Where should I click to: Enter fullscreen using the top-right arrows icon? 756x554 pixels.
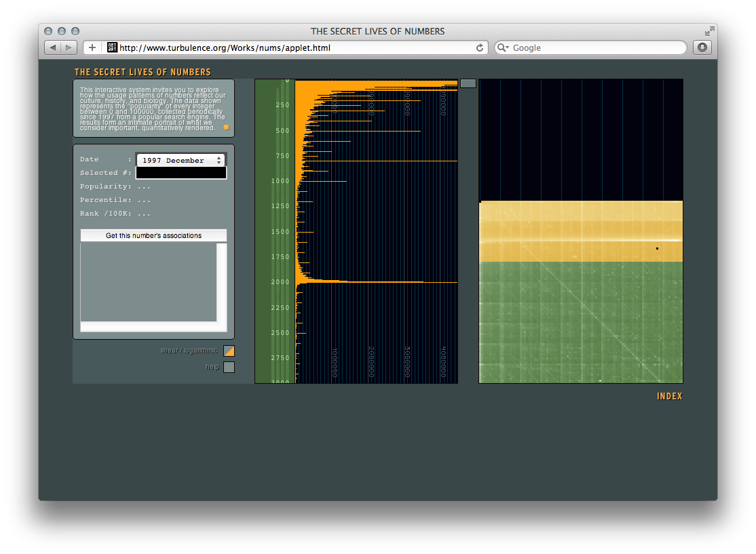click(709, 31)
